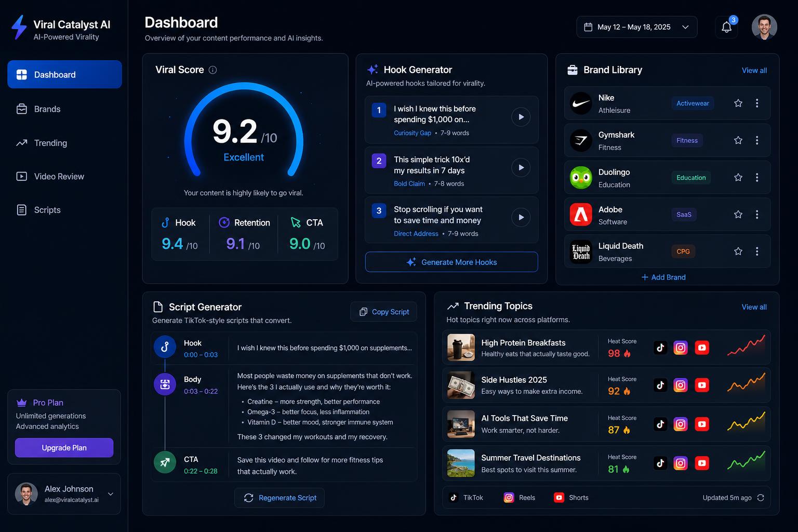Add a new brand via Add Brand
The height and width of the screenshot is (532, 798).
click(x=663, y=277)
